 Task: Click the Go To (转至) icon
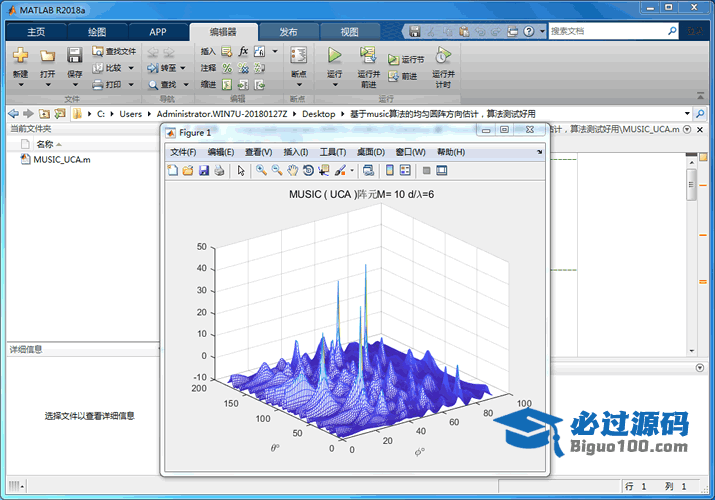153,68
